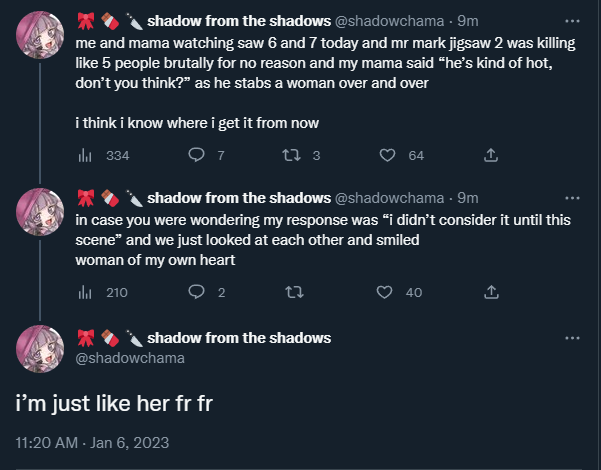Share the second tweet in thread
This screenshot has width=601, height=470.
491,292
